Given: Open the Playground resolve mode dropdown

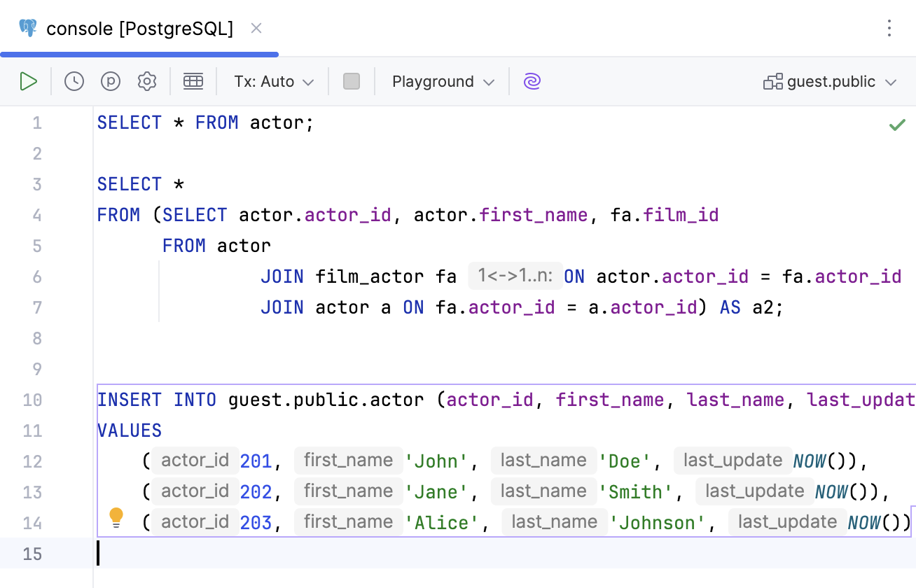Looking at the screenshot, I should (x=443, y=81).
